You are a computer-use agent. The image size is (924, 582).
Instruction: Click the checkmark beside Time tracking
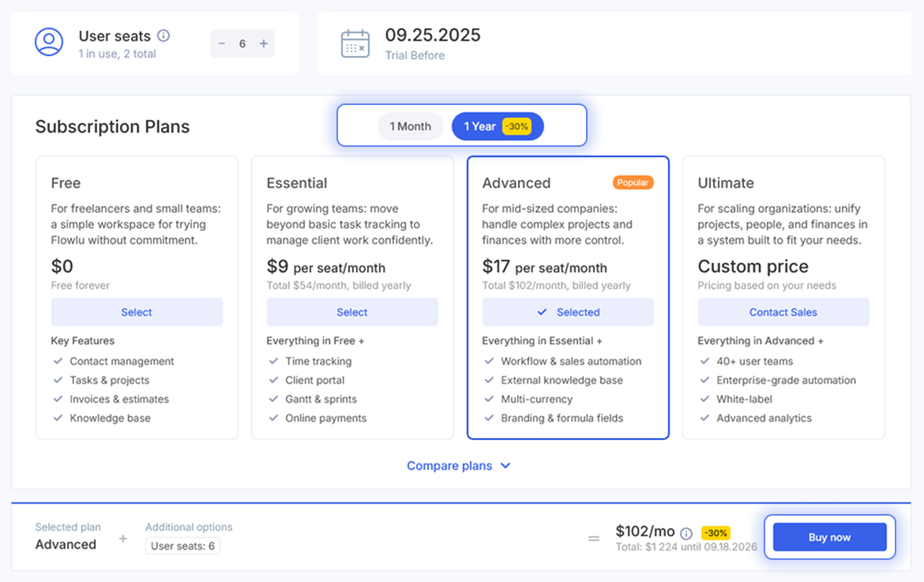tap(274, 361)
